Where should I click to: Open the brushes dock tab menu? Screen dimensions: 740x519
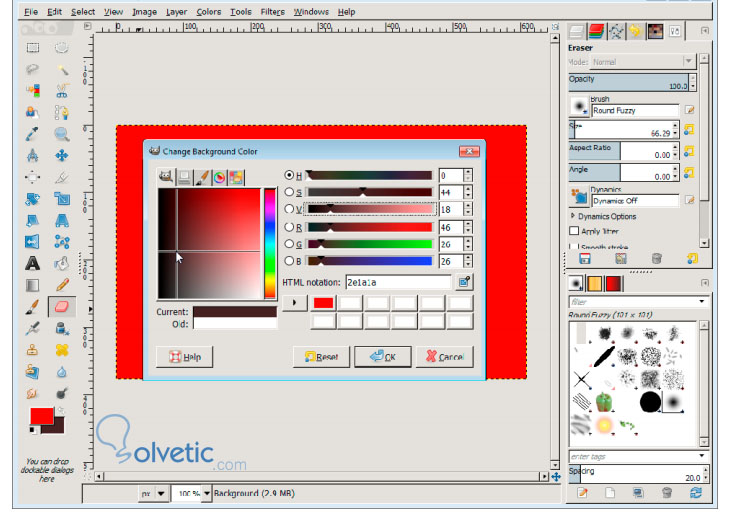(704, 283)
